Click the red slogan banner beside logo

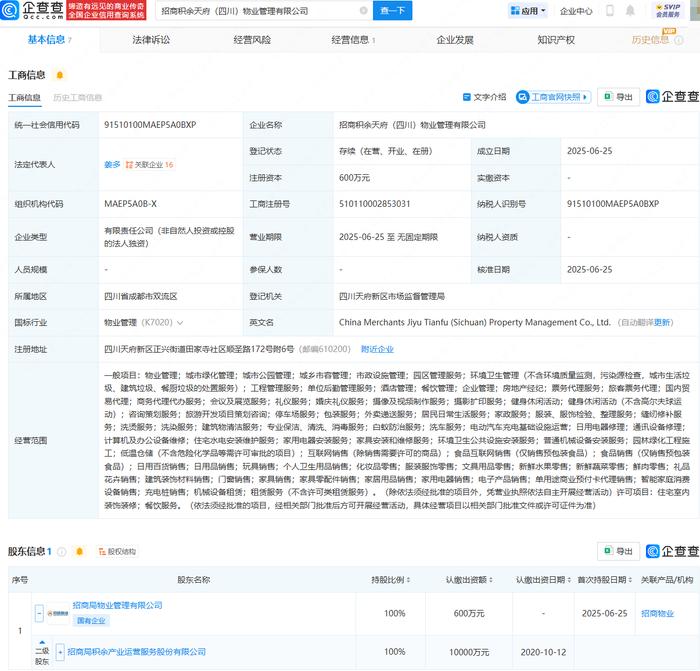click(x=106, y=10)
